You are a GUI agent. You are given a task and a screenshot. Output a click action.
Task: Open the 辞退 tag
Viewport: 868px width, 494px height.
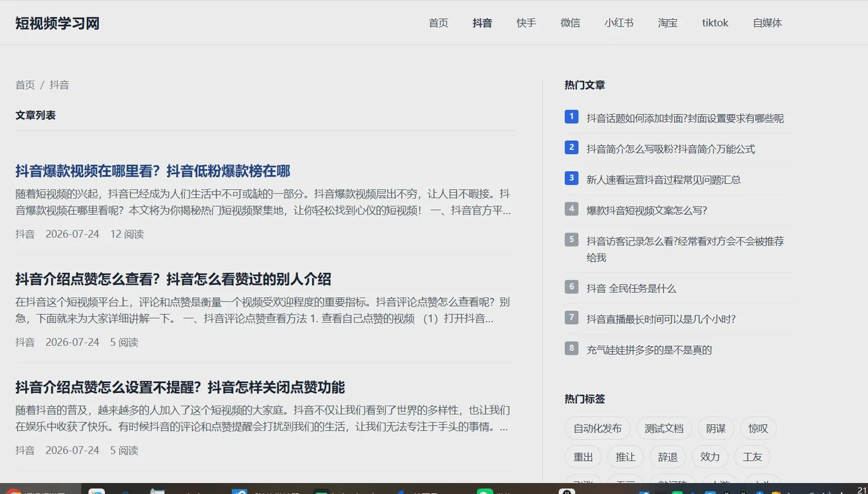coord(668,457)
